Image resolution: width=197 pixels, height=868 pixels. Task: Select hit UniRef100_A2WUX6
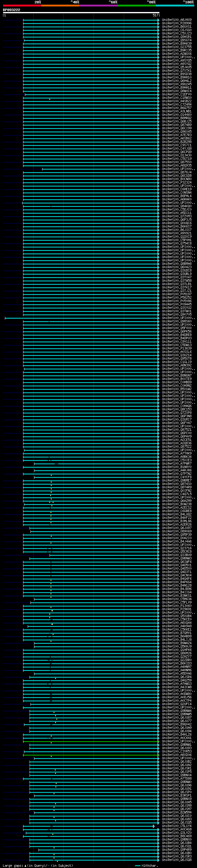click(177, 54)
